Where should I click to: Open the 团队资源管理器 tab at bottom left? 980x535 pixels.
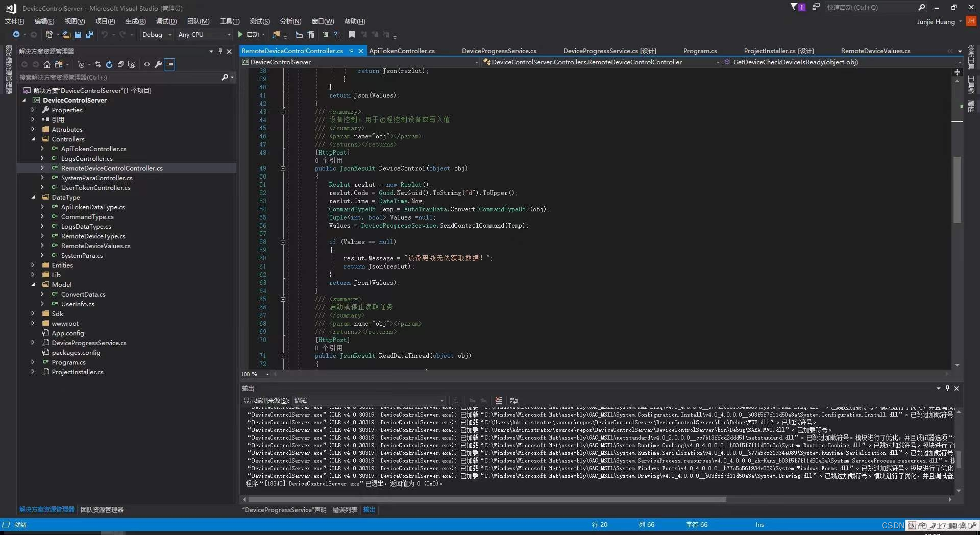(x=102, y=509)
